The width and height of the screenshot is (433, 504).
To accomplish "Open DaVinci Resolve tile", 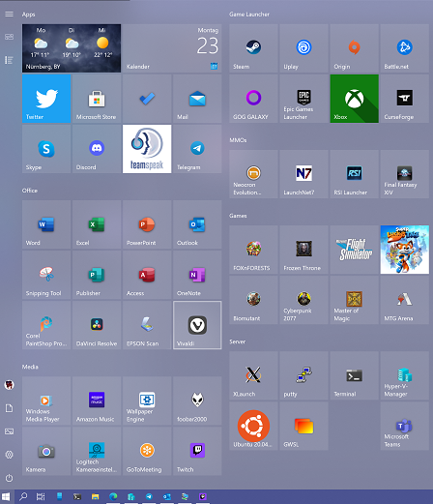I will [x=97, y=325].
